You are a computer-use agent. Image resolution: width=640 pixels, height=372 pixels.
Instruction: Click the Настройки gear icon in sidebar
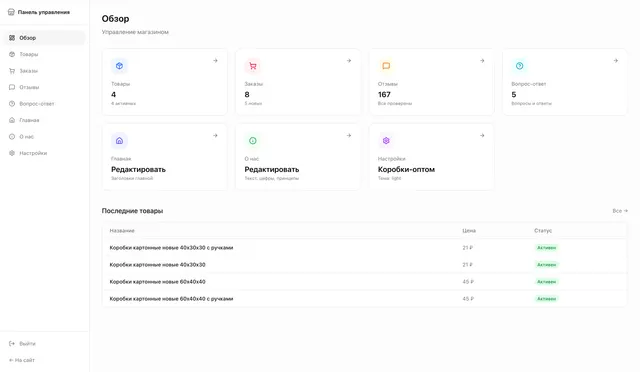click(x=12, y=153)
